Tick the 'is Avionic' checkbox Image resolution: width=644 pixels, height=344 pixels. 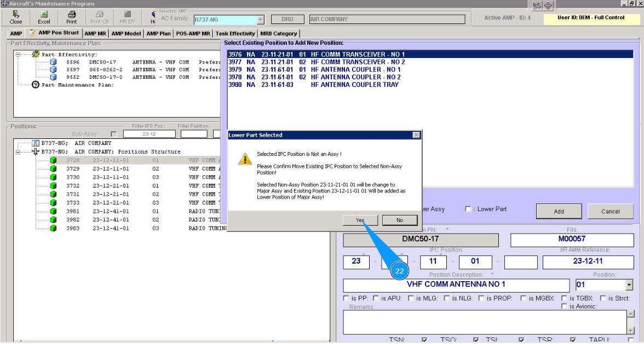(x=565, y=307)
